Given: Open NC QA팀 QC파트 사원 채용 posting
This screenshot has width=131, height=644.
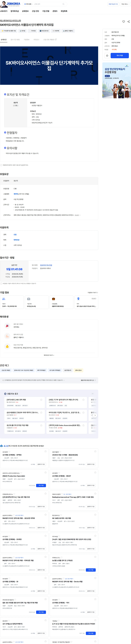Looking at the screenshot, I should pos(61,518).
